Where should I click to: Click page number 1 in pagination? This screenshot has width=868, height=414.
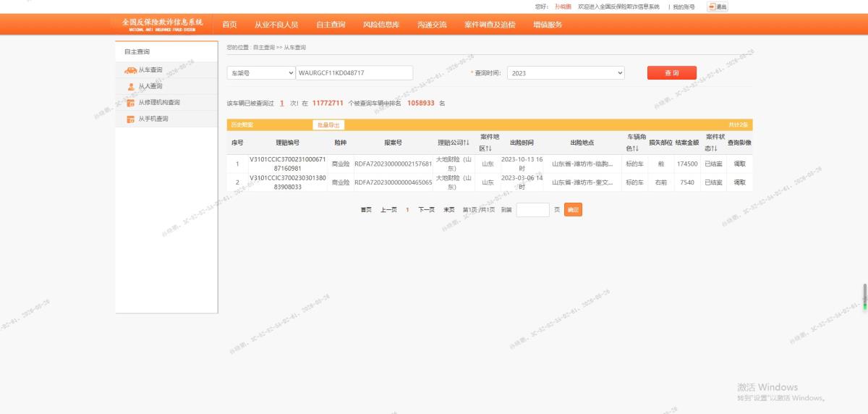[407, 210]
